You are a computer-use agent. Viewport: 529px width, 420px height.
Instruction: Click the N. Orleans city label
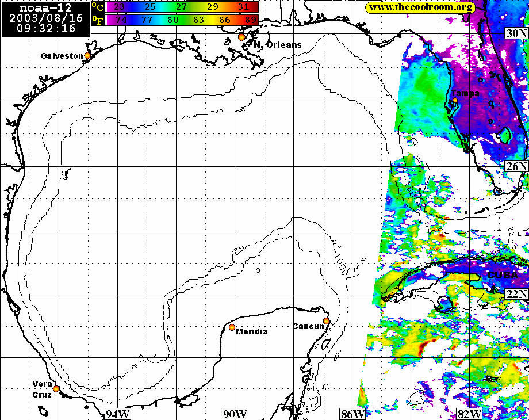coord(277,45)
